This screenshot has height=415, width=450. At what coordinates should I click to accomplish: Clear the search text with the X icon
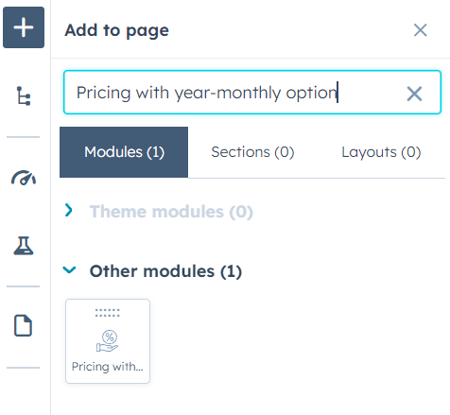[x=414, y=93]
